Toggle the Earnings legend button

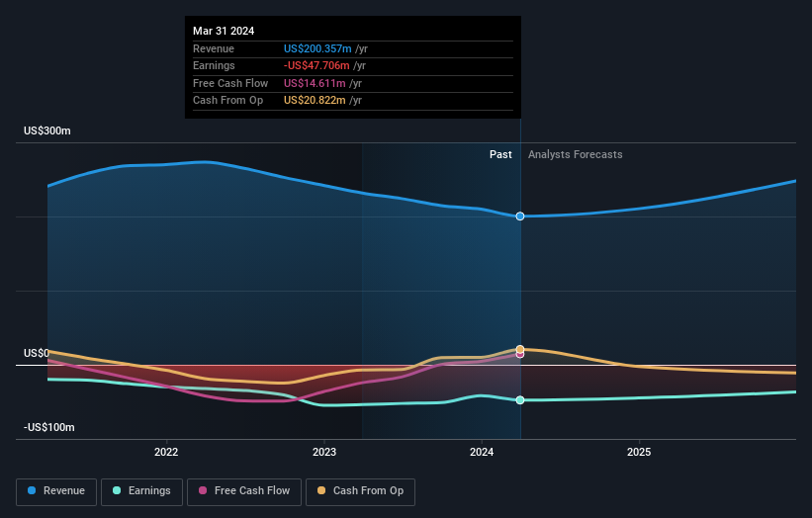coord(141,491)
